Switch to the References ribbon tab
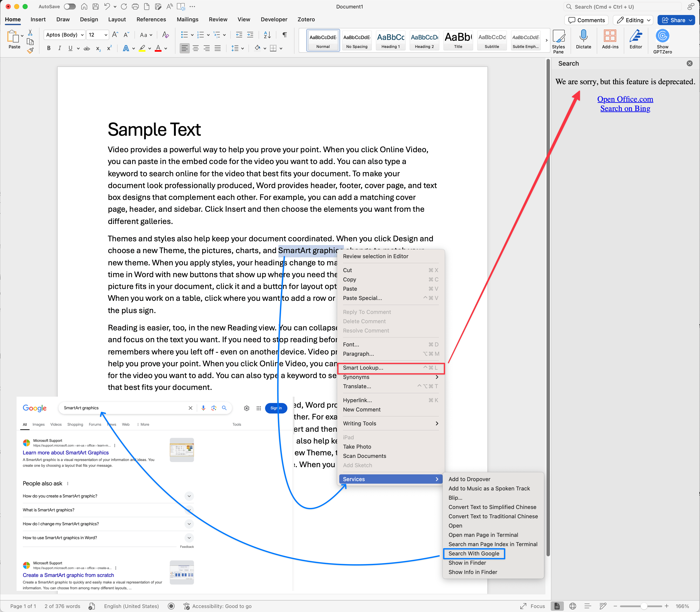Viewport: 700px width, 612px height. point(151,19)
